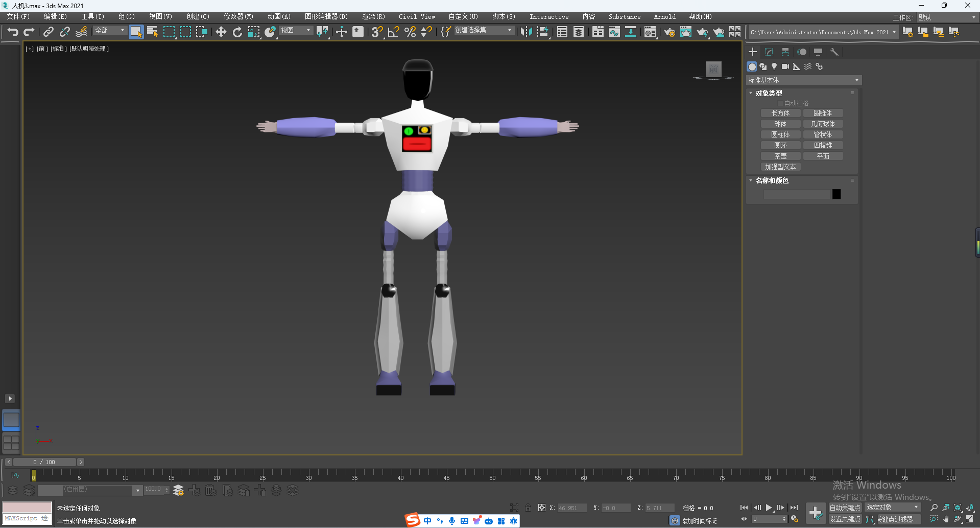Open the object color swatch

[836, 194]
